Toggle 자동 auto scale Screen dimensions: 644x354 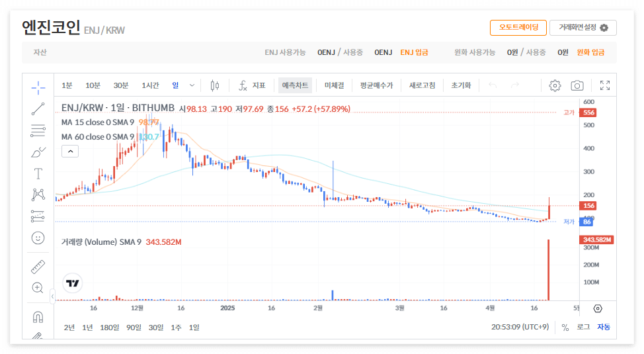[x=604, y=328]
